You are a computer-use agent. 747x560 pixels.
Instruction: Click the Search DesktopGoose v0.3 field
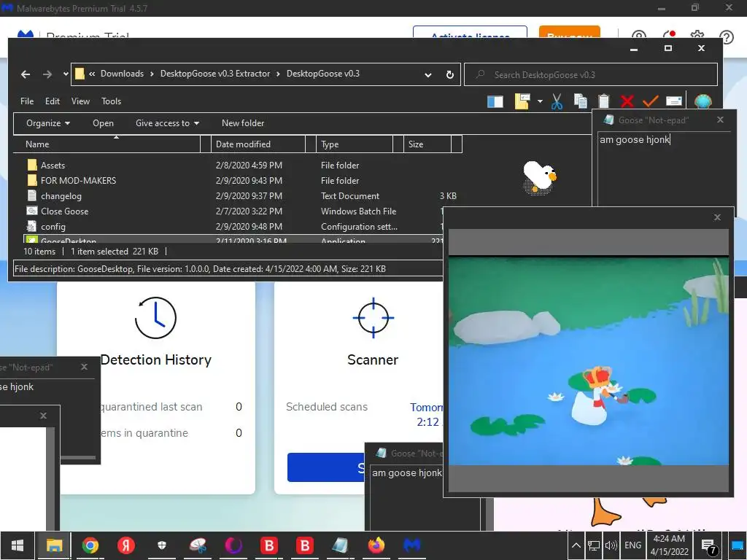pos(591,75)
